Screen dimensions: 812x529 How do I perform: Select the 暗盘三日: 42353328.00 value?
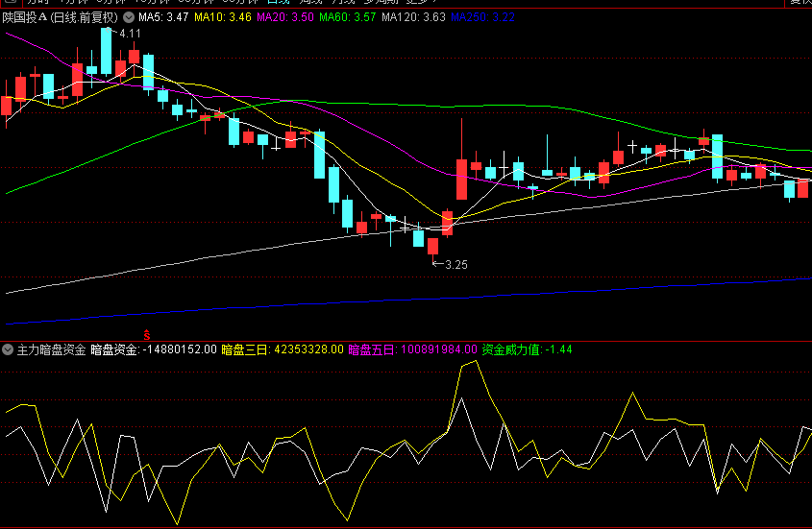(x=283, y=349)
